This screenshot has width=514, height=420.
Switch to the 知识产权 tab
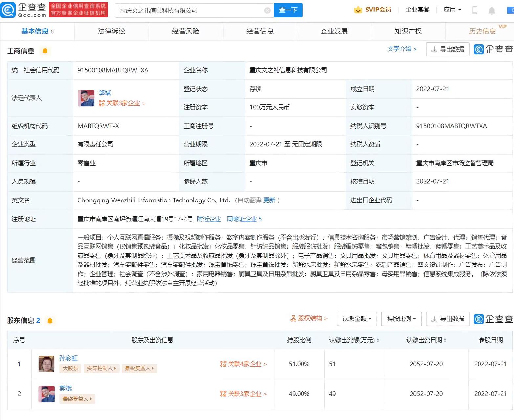coord(408,31)
